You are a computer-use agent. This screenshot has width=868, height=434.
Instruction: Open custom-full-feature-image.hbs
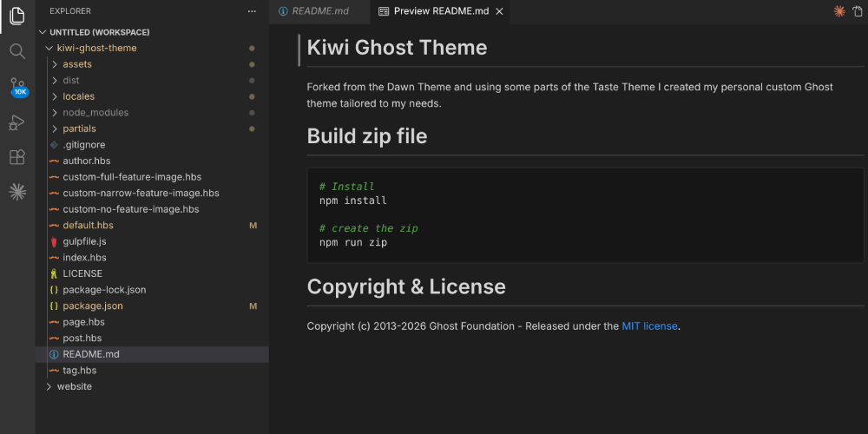click(152, 177)
